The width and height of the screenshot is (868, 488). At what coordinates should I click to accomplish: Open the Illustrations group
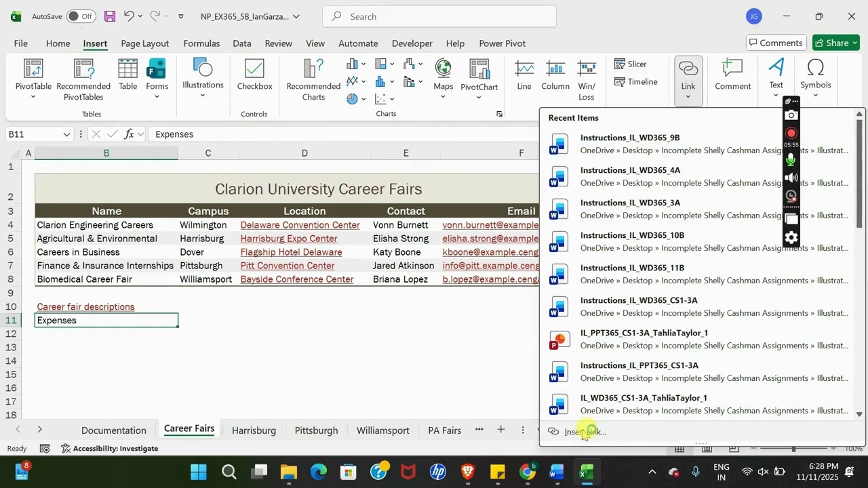(203, 77)
